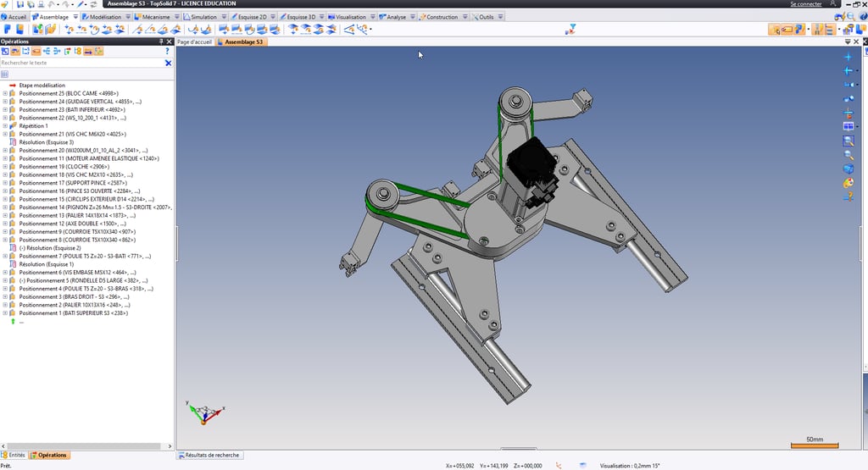Close the Opérations panel

point(170,41)
